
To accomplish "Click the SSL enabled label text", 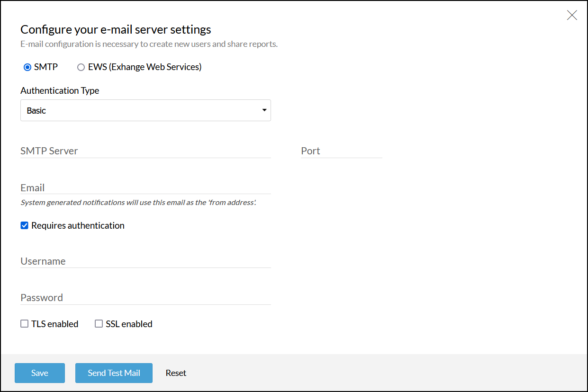I will coord(129,324).
